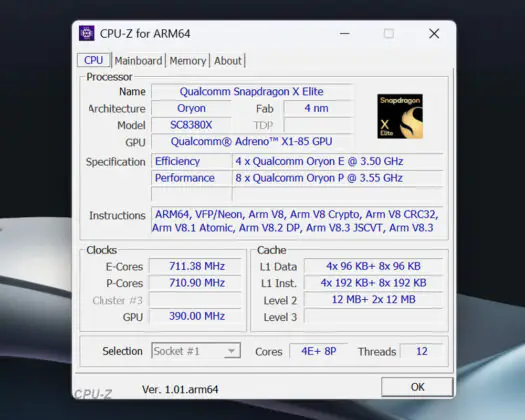Click the GPU clock 390.00 MHz field
This screenshot has width=525, height=420.
coord(196,316)
